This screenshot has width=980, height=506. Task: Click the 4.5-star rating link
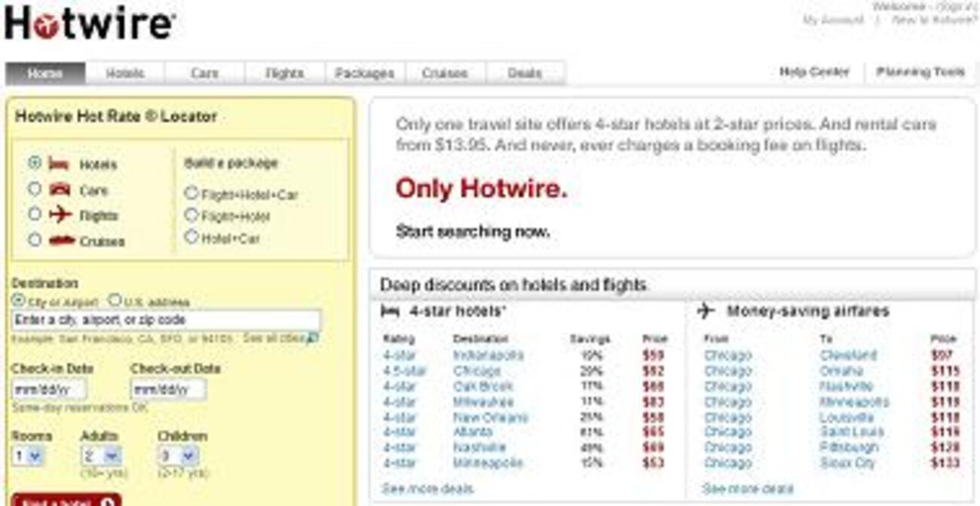point(404,371)
